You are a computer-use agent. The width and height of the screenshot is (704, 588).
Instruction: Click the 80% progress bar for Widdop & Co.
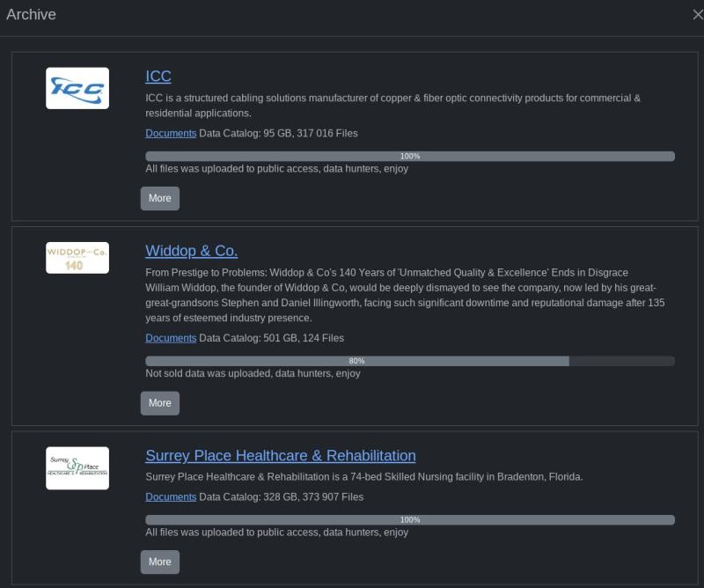coord(410,361)
